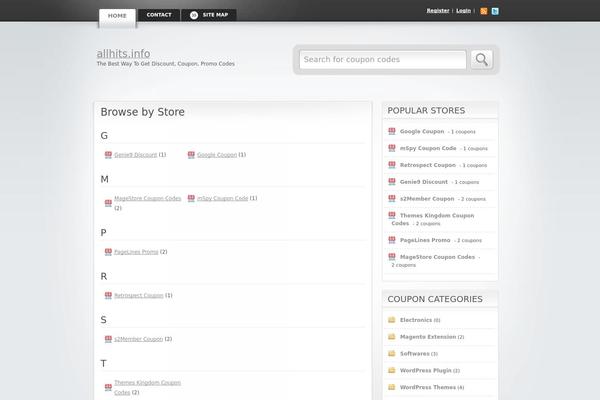Click coupon icon beside Google Coupon in Browse list
Screen dimensions: 600x400
click(x=191, y=155)
